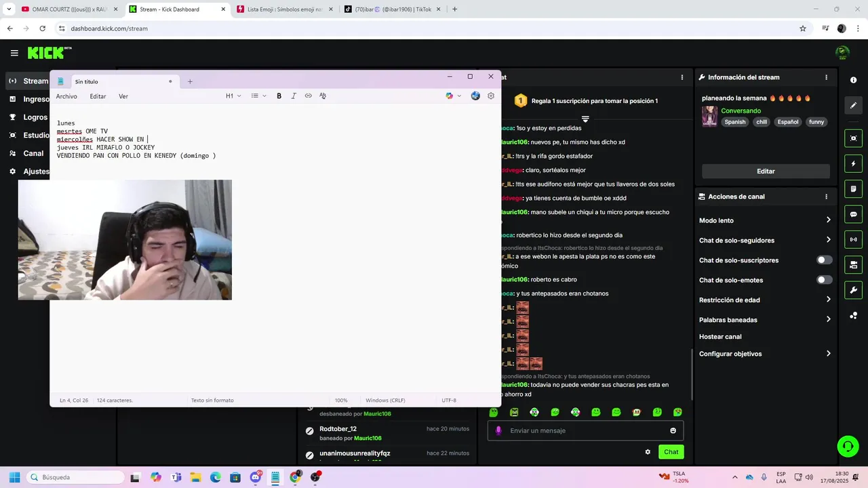Expand Chat de solo-seguidores settings
The image size is (868, 488).
pyautogui.click(x=765, y=240)
